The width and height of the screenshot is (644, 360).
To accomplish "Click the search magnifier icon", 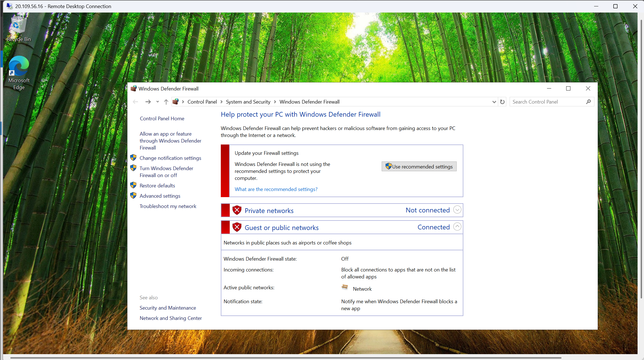I will [589, 102].
